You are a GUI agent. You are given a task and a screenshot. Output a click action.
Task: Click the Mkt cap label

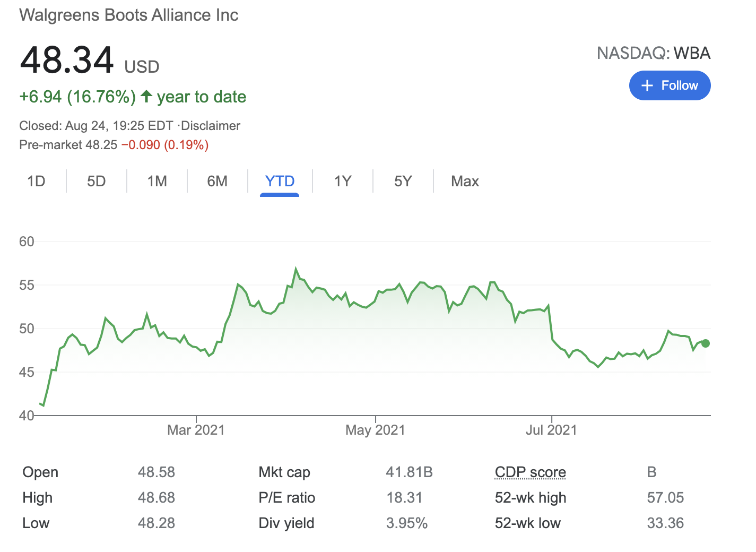(284, 472)
